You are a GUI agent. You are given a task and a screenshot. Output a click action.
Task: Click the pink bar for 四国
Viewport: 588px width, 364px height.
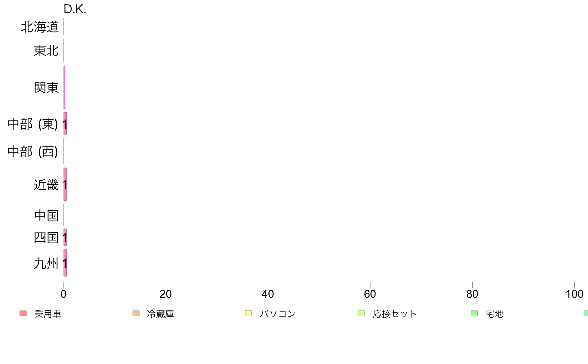(x=65, y=237)
